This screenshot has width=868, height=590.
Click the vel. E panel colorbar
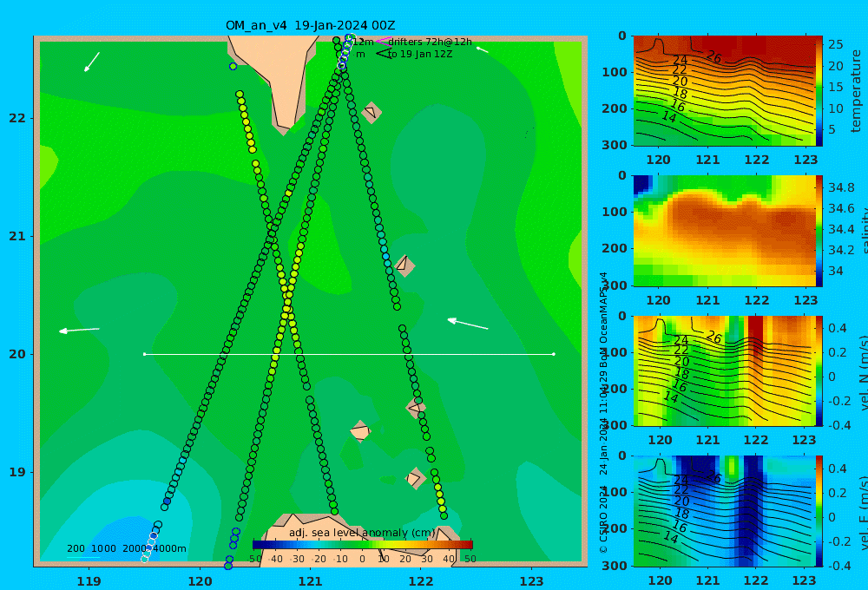[x=819, y=511]
